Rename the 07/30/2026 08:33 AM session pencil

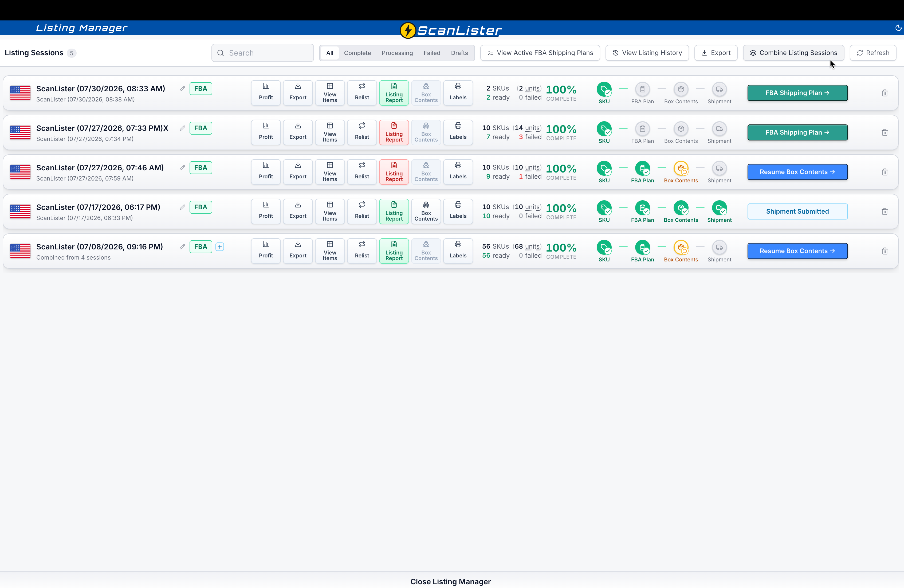coord(182,88)
